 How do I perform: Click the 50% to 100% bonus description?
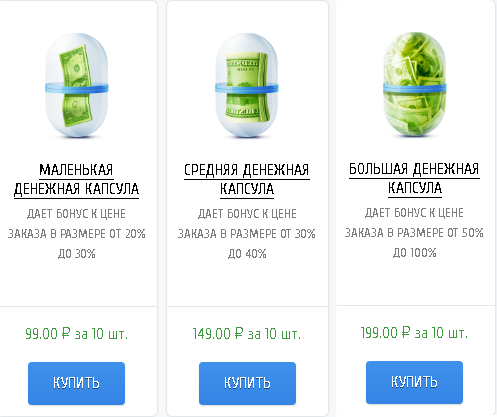(414, 233)
